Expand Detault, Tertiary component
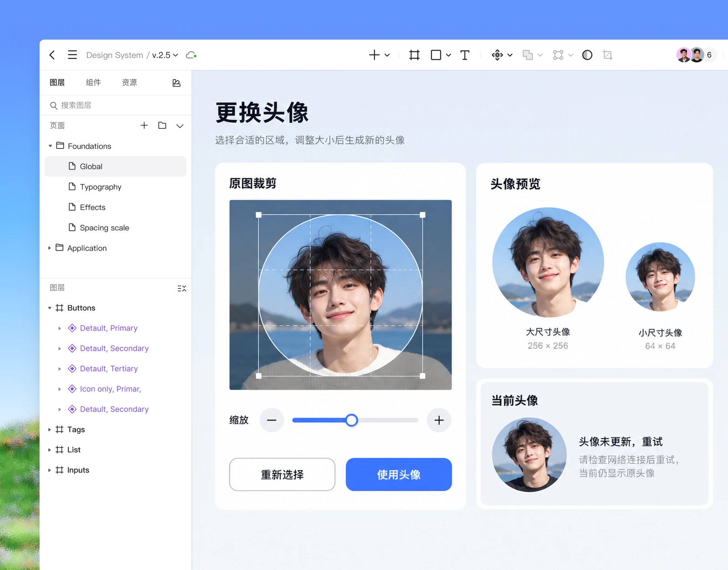Viewport: 728px width, 570px height. [x=60, y=369]
